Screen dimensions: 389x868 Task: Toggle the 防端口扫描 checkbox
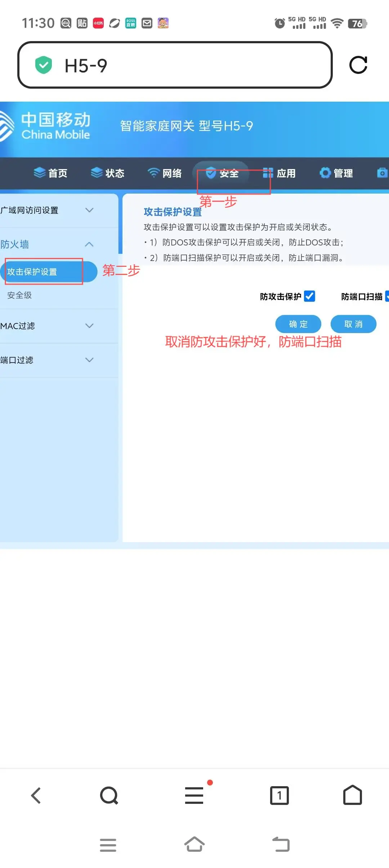point(387,296)
